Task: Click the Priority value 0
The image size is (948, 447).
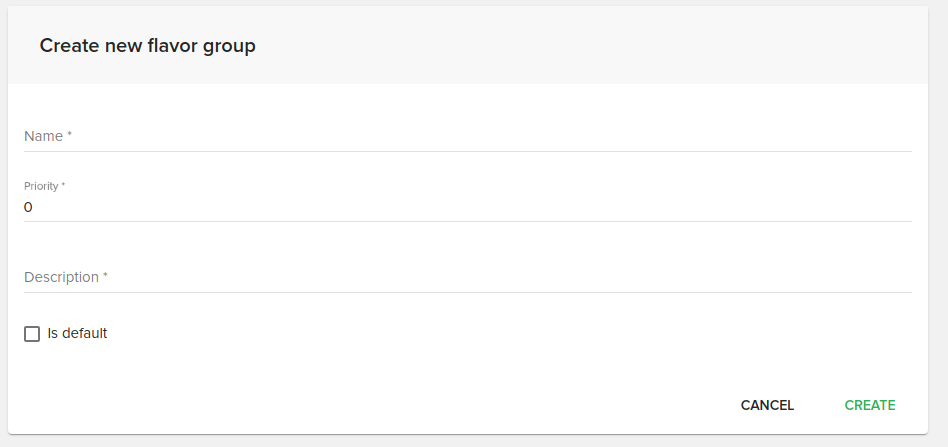Action: tap(28, 207)
